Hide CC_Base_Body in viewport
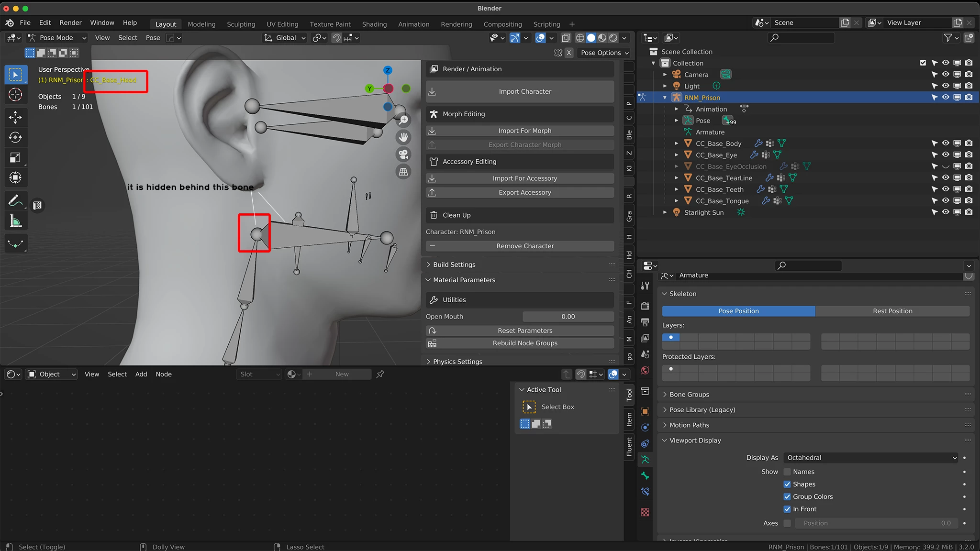This screenshot has height=551, width=980. click(946, 143)
